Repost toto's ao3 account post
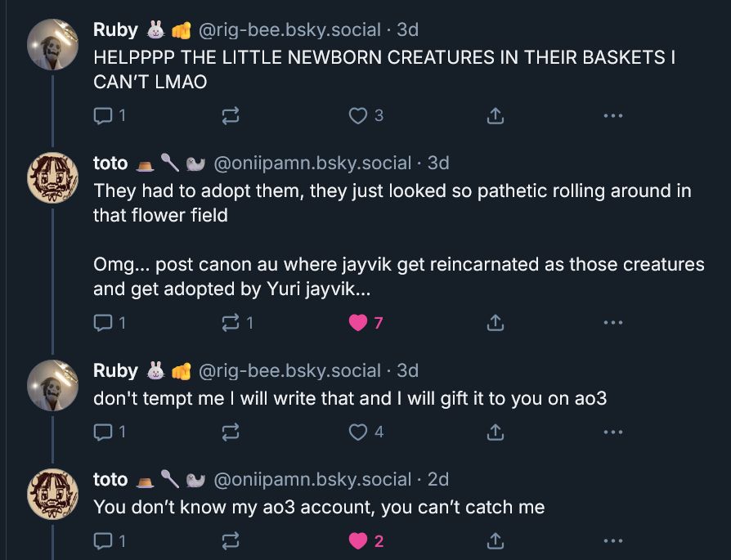 click(231, 540)
